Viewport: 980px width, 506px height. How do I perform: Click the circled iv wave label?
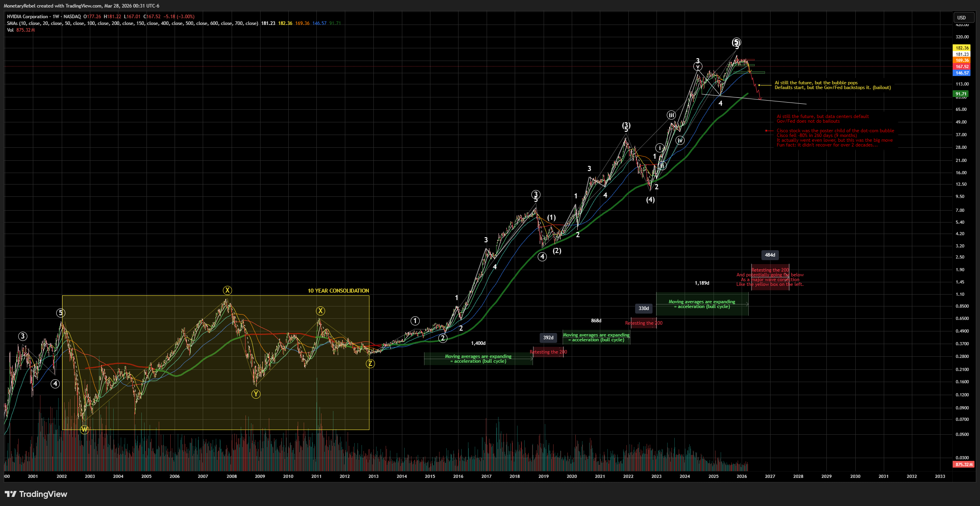tap(680, 141)
